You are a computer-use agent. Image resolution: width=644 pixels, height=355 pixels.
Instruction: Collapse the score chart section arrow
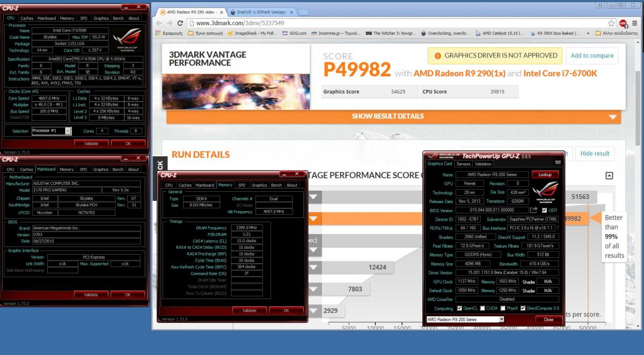click(x=609, y=176)
